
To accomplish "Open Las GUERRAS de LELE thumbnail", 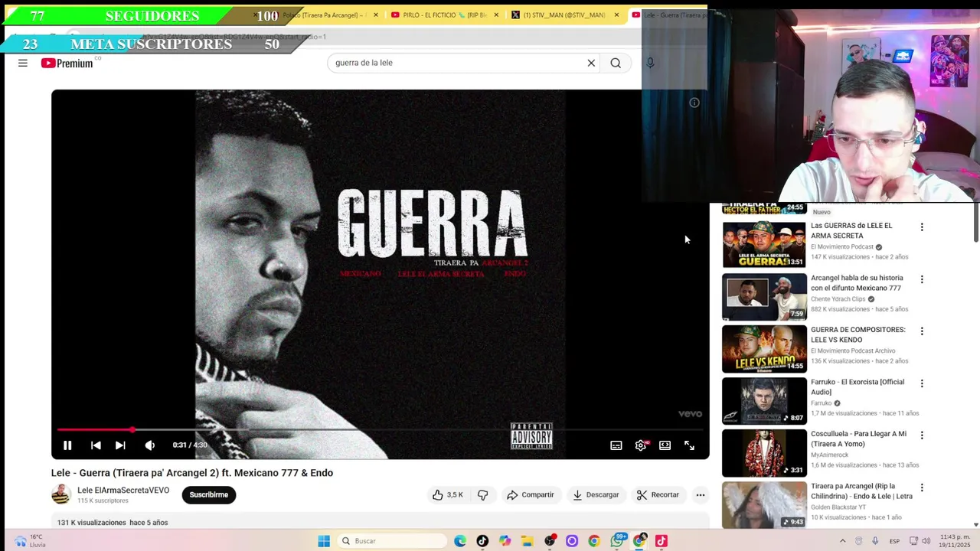I will click(x=764, y=244).
